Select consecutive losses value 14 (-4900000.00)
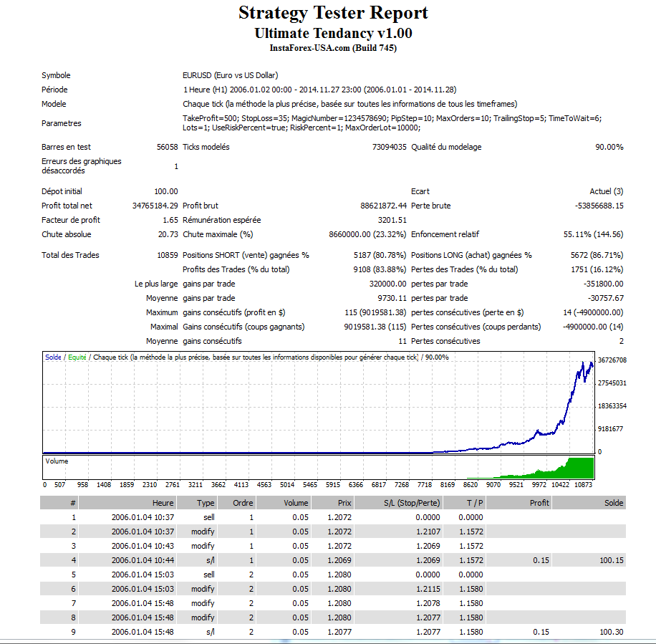 tap(593, 312)
